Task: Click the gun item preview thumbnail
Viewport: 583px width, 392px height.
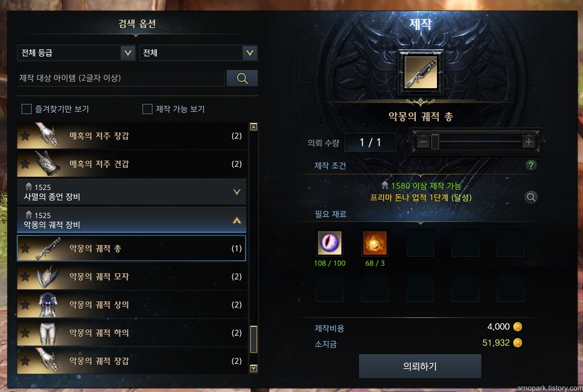Action: pos(420,73)
